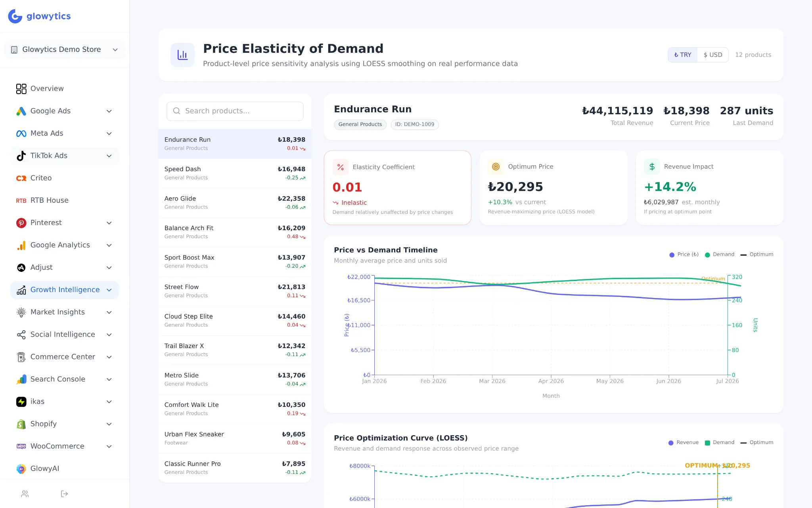Click the RTB House logo icon

pos(21,200)
